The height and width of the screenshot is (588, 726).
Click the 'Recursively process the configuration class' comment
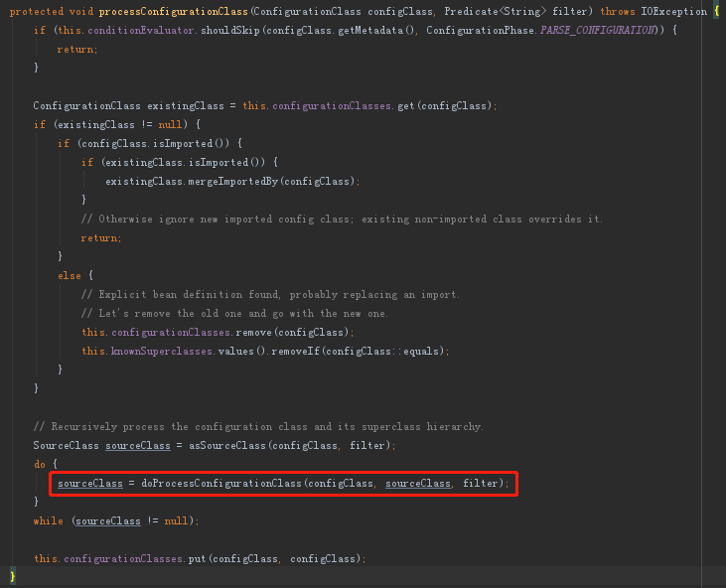click(258, 426)
